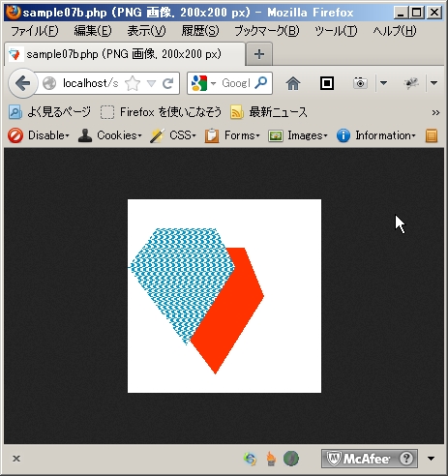The image size is (448, 476).
Task: Open the ツール(T) menu
Action: point(336,31)
